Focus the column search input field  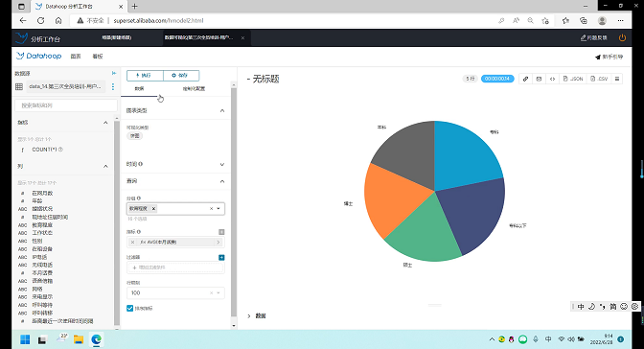tap(66, 105)
